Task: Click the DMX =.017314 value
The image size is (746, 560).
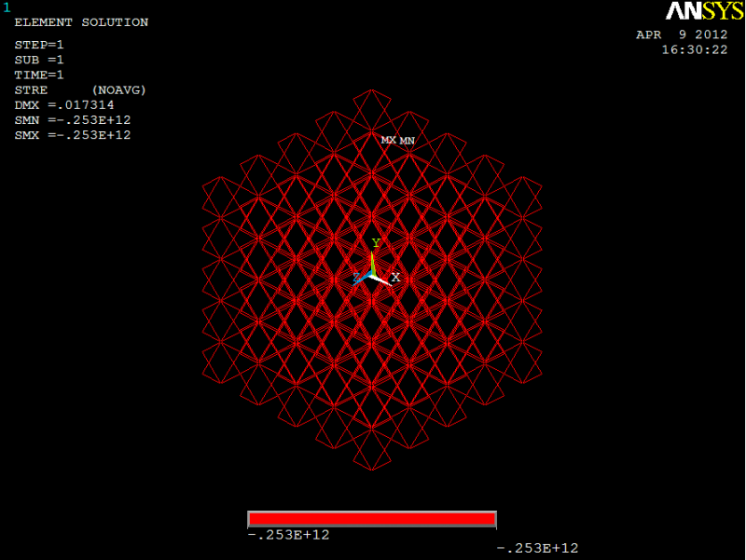Action: 64,105
